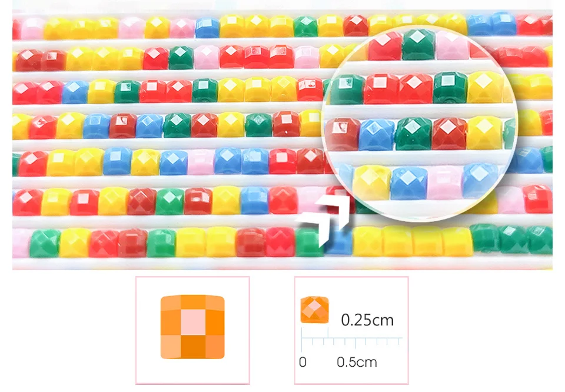Pick the pink bead in magnifier's top row
Image resolution: width=565 pixels, height=392 pixels.
click(x=452, y=46)
